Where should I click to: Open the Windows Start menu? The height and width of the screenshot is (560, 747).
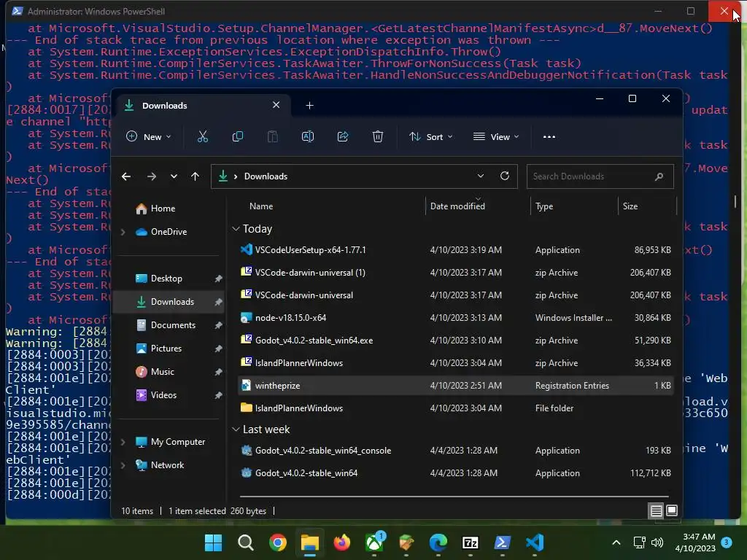(213, 542)
